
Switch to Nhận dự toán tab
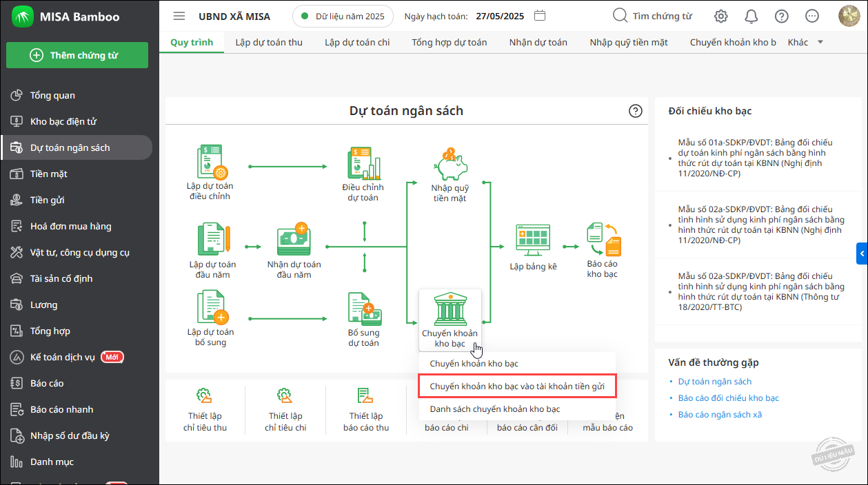click(x=538, y=42)
